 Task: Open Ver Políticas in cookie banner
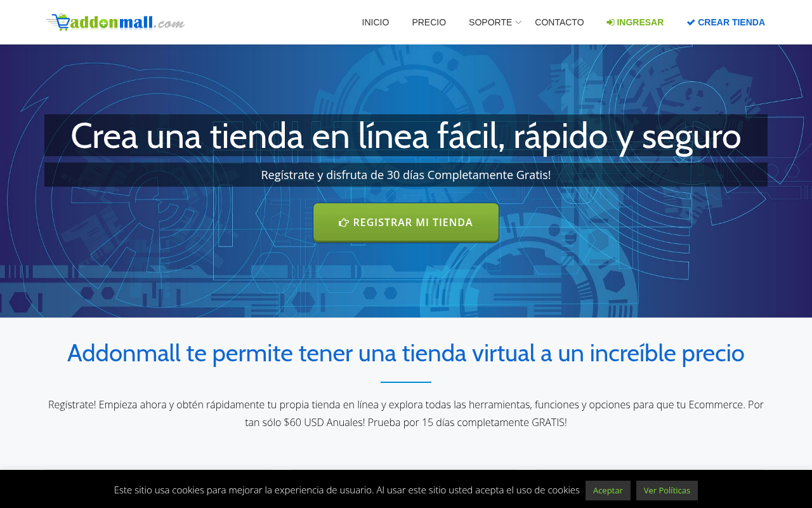pos(667,490)
